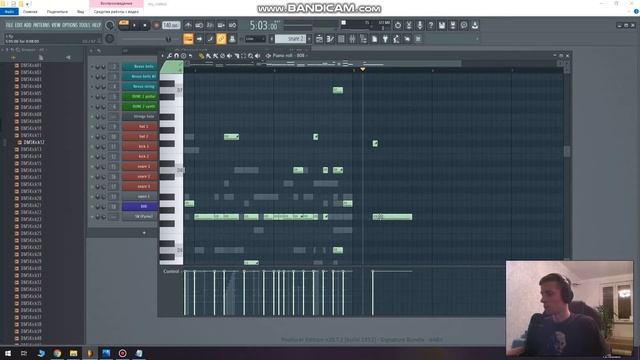Select the zoom tool in piano roll
This screenshot has width=640, height=360.
pos(251,56)
